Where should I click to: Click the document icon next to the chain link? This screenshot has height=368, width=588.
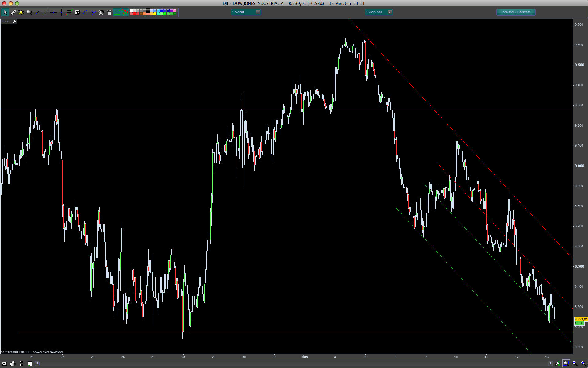pos(30,363)
